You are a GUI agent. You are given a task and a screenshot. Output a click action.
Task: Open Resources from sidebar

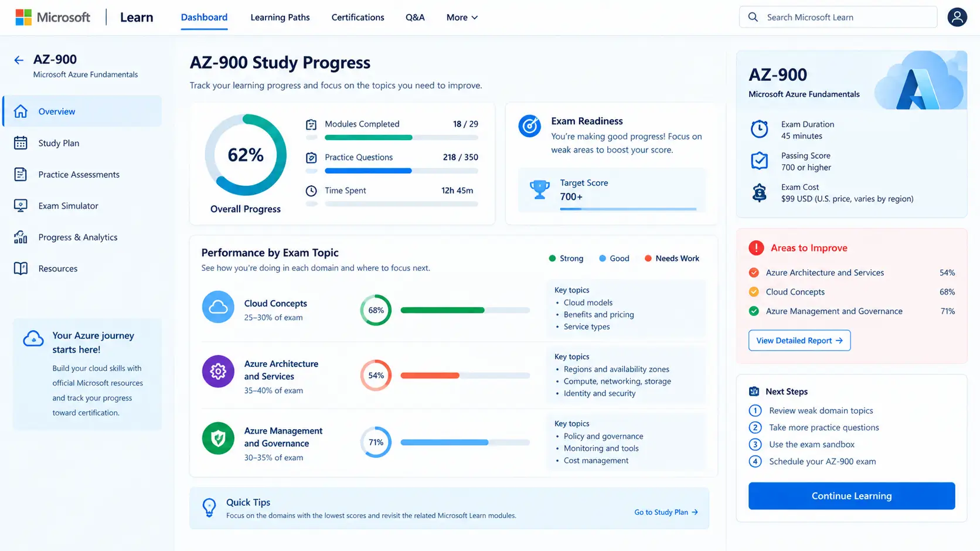click(x=82, y=268)
